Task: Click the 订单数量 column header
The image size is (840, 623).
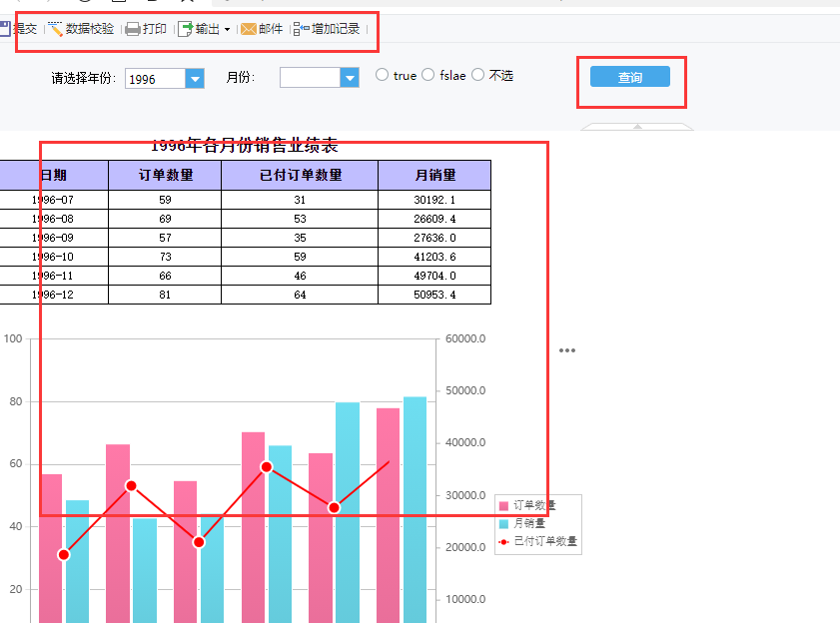Action: point(165,175)
